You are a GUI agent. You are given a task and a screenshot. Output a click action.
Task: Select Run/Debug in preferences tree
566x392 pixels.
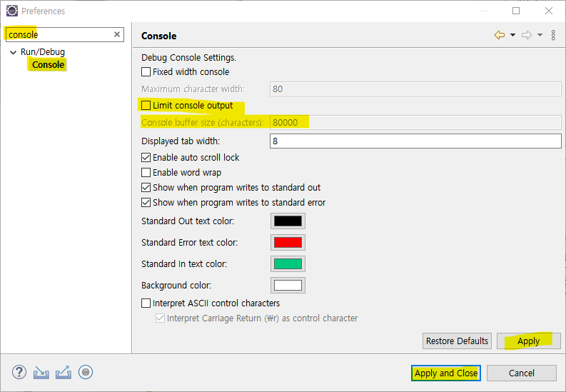point(43,52)
